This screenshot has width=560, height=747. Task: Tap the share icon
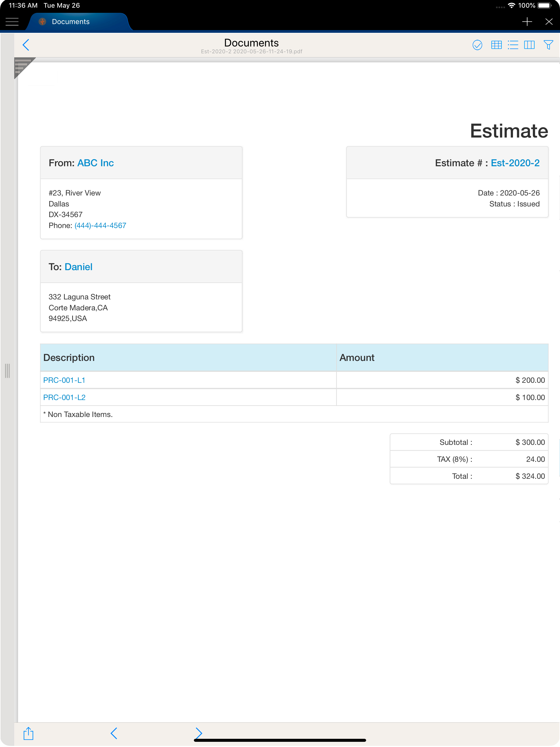pyautogui.click(x=28, y=734)
